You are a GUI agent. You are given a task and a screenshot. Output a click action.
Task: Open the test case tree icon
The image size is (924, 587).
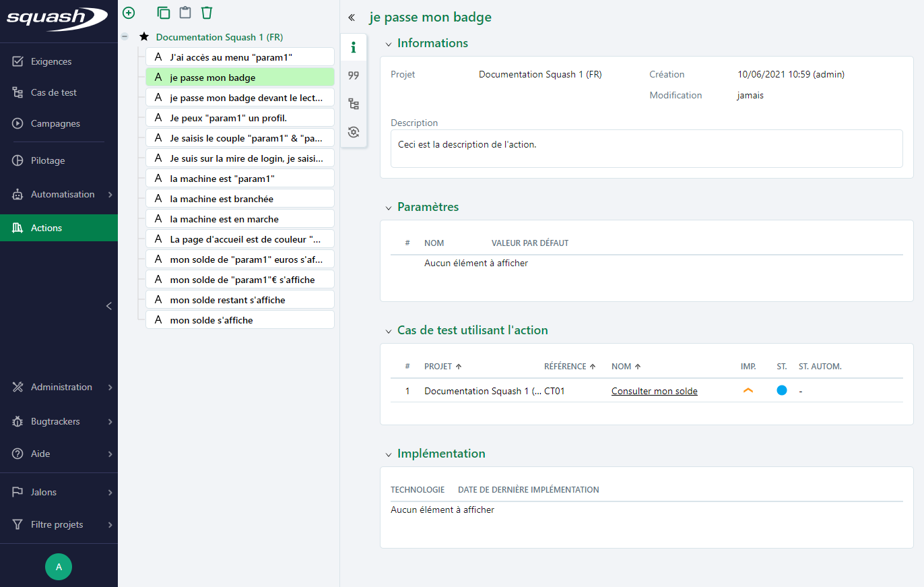pyautogui.click(x=354, y=104)
